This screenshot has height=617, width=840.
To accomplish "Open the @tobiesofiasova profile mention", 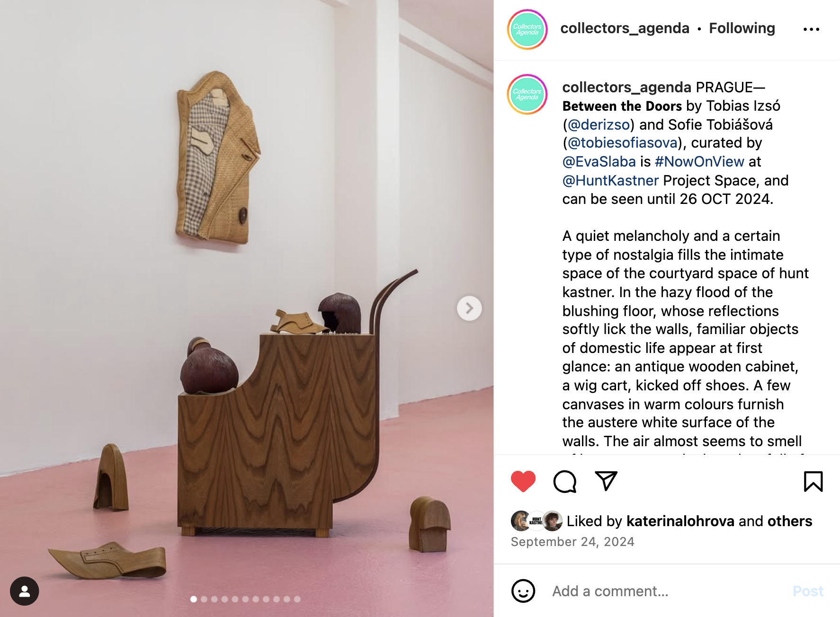I will tap(623, 143).
